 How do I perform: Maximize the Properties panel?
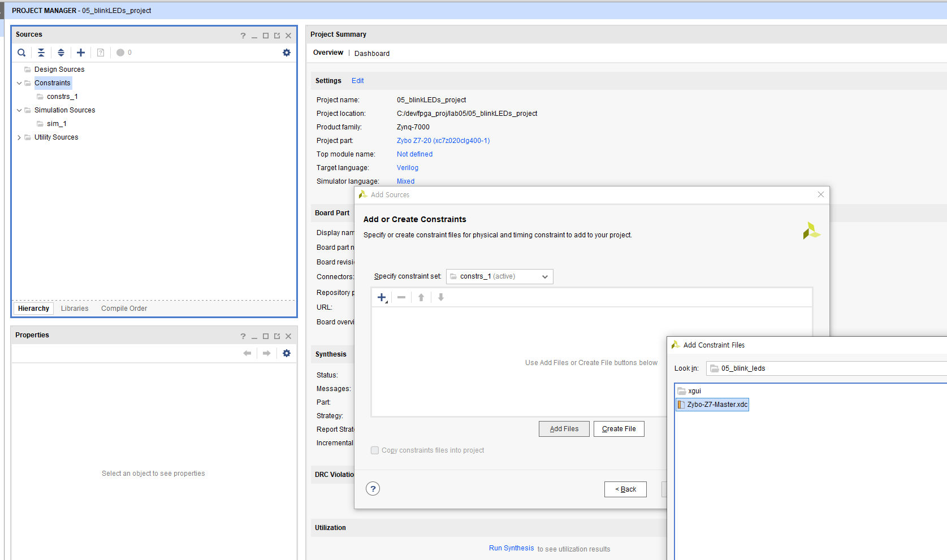[x=266, y=336]
